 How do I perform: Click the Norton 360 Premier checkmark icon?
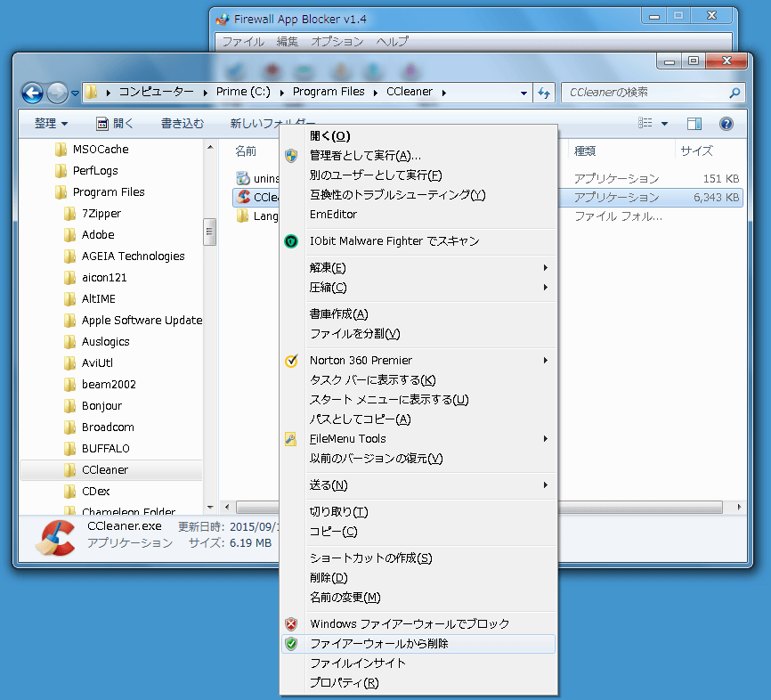click(x=291, y=361)
